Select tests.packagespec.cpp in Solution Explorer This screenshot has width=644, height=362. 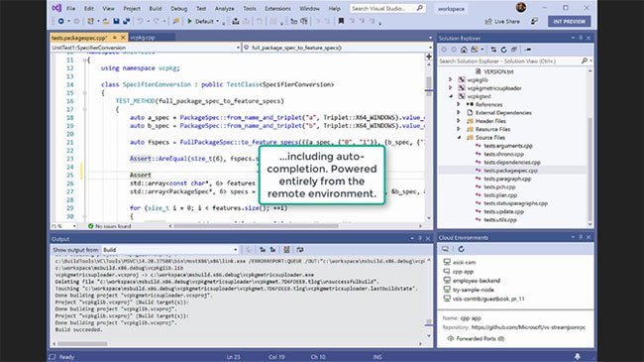[510, 171]
